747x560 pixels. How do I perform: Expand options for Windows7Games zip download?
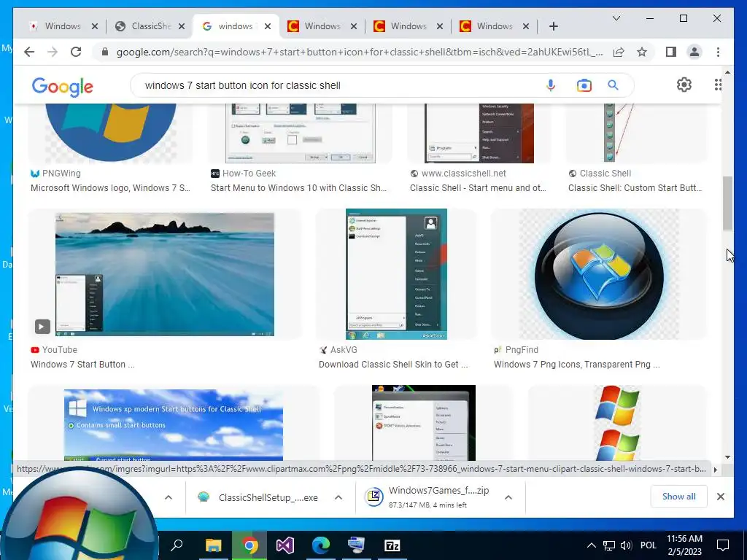[x=508, y=497]
